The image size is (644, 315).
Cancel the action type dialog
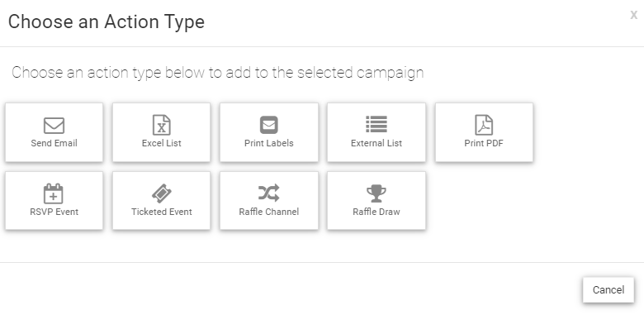click(608, 290)
